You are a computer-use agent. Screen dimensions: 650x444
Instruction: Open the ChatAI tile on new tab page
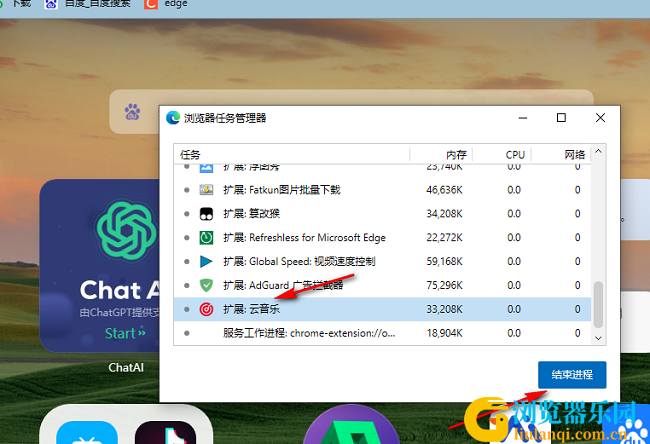pos(99,265)
